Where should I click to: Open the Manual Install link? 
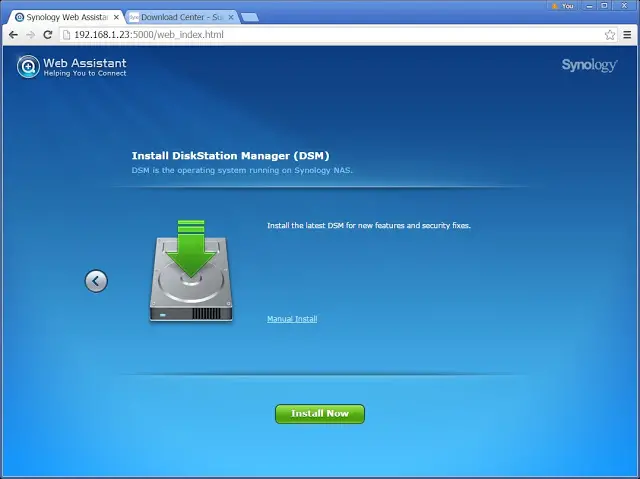click(292, 319)
